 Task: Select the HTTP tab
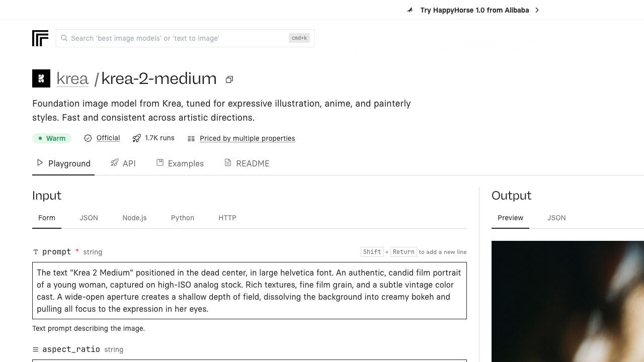click(227, 218)
